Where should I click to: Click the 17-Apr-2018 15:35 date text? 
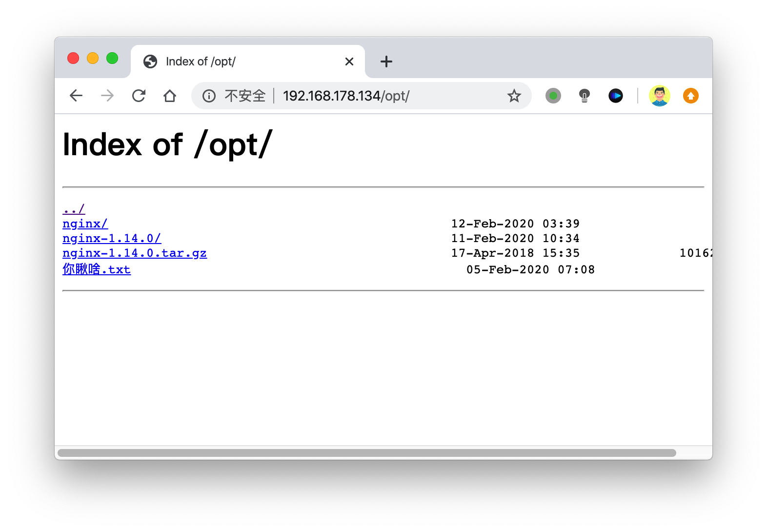tap(515, 253)
